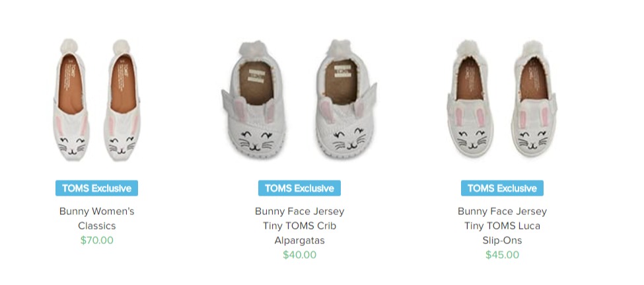Image resolution: width=644 pixels, height=285 pixels.
Task: Open the left Luca Slip-Ons shoe image
Action: pyautogui.click(x=471, y=98)
